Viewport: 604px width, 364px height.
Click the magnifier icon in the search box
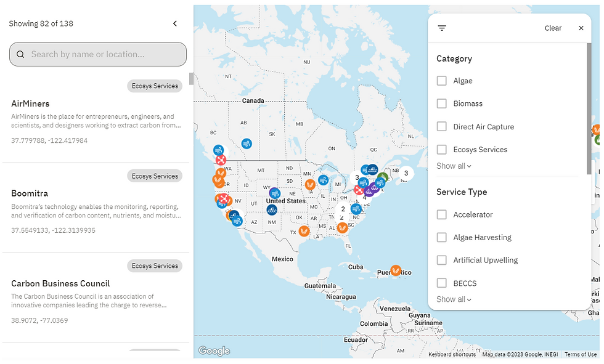(x=20, y=54)
